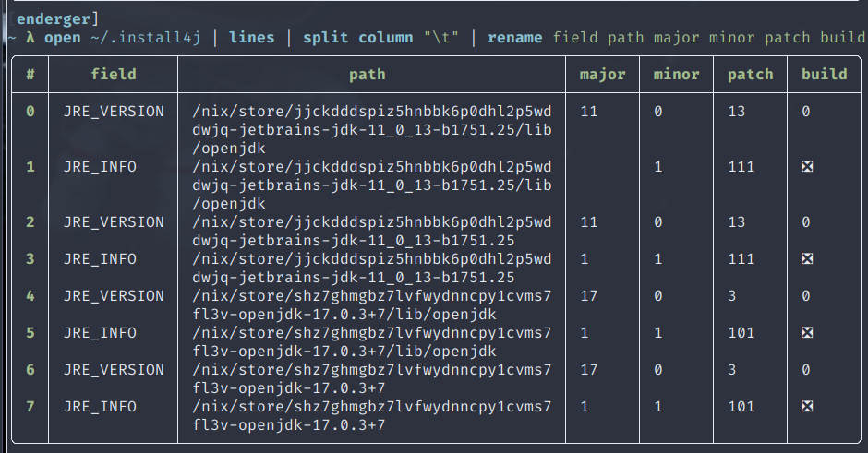Click major value 17 in row 6

tap(588, 369)
